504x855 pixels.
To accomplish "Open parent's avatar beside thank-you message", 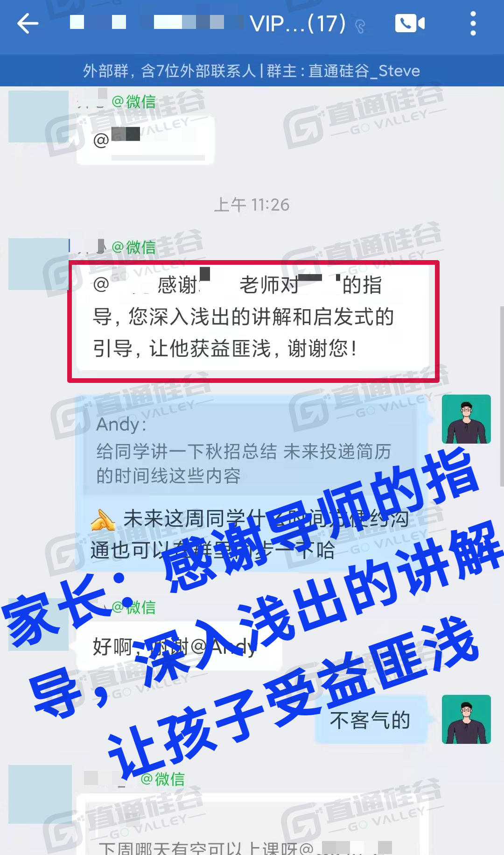I will 39,264.
